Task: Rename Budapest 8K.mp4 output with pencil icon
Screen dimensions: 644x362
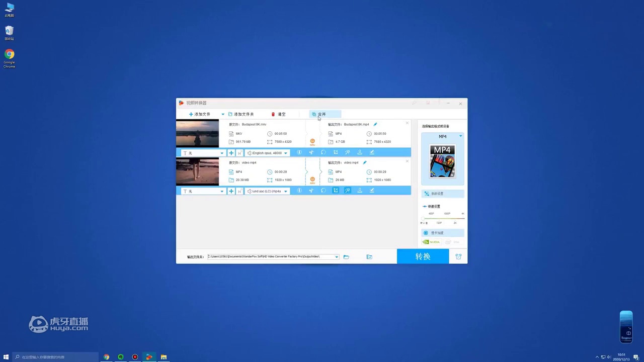Action: click(375, 124)
